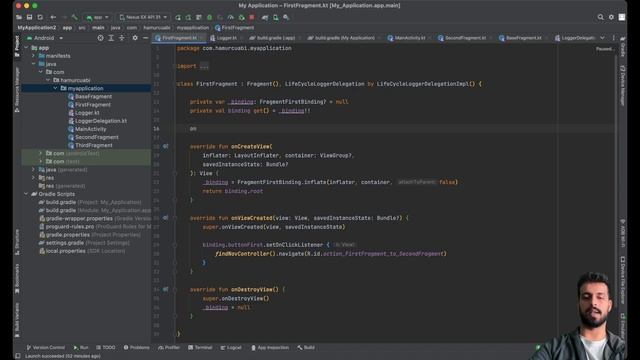The height and width of the screenshot is (360, 640).
Task: Select settings.gradle in Gradle Scripts
Action: tap(64, 243)
